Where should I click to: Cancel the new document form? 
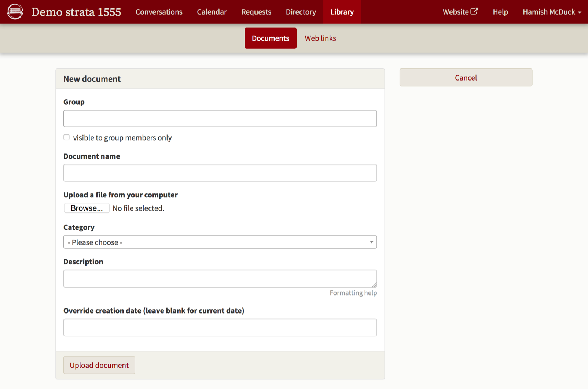coord(466,78)
